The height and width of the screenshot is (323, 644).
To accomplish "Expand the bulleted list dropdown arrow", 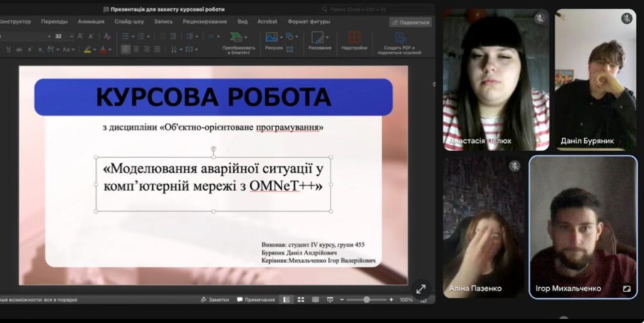I will 133,37.
